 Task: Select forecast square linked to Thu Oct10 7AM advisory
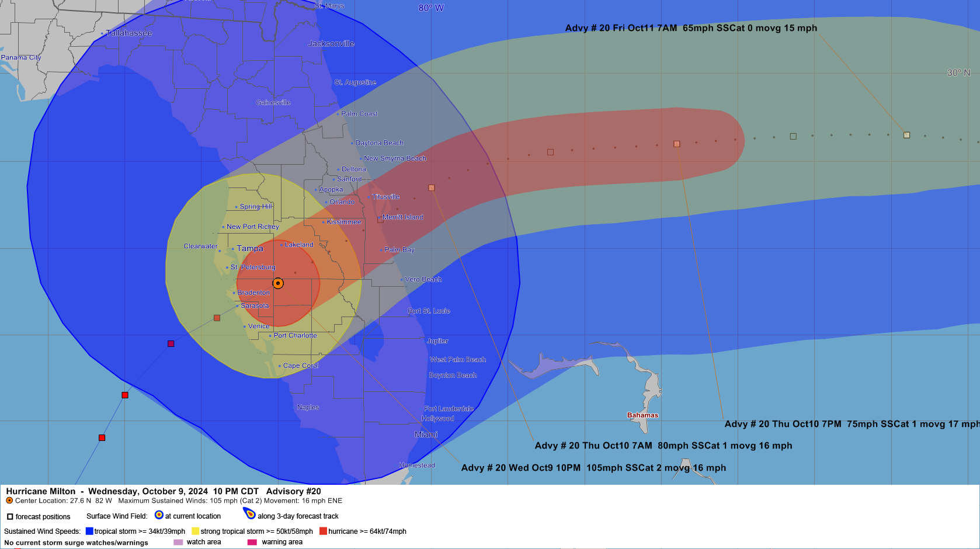(x=432, y=188)
